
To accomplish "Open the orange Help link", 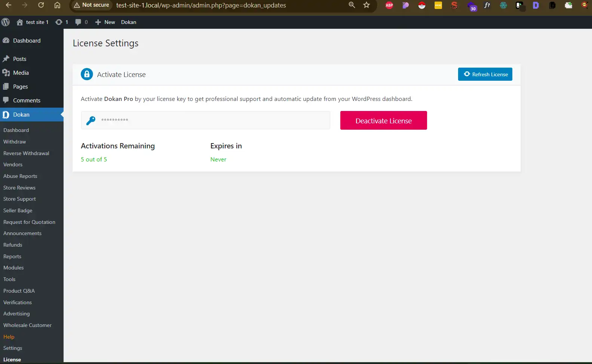I will [x=9, y=337].
